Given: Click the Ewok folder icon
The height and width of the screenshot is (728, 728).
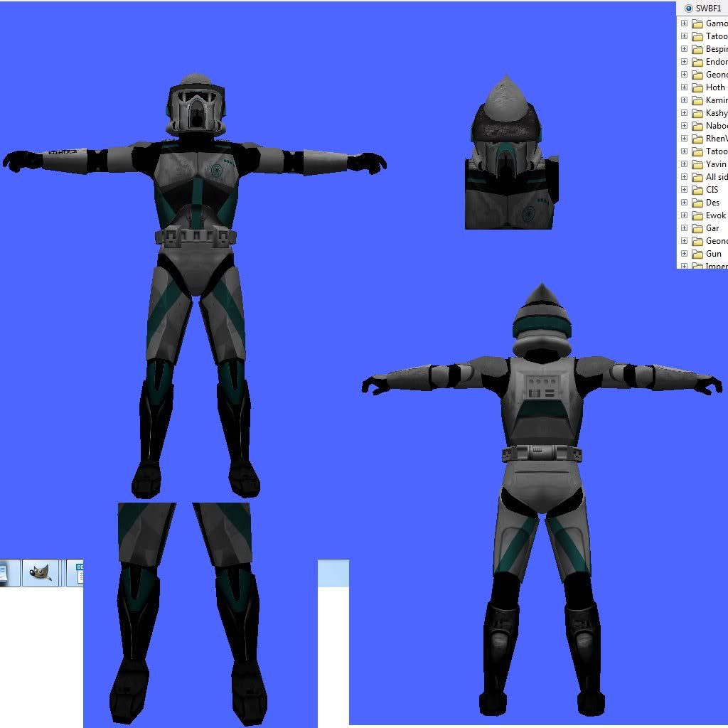Looking at the screenshot, I should pyautogui.click(x=697, y=215).
